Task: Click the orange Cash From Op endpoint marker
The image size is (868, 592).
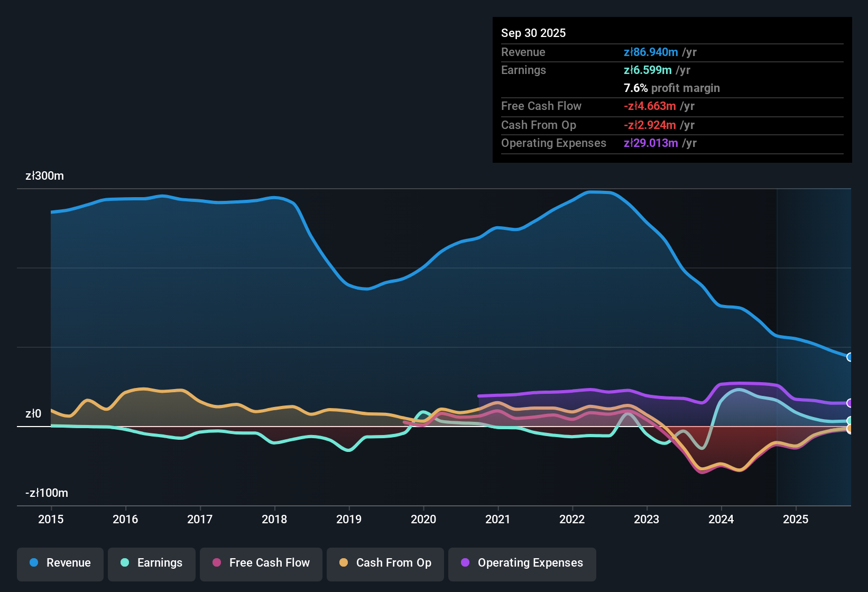Action: point(850,429)
